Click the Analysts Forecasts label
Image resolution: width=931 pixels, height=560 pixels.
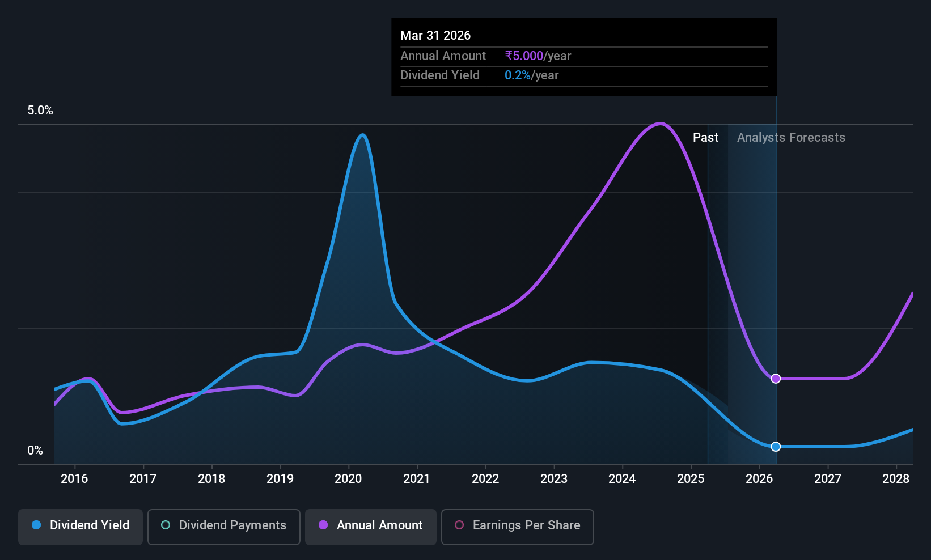[791, 138]
